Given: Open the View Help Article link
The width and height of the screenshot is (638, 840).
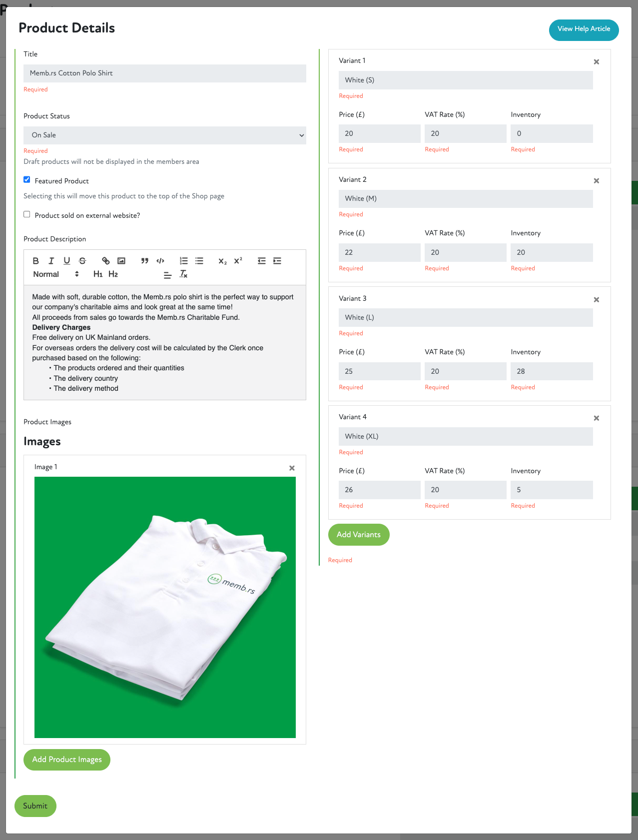Looking at the screenshot, I should click(584, 29).
